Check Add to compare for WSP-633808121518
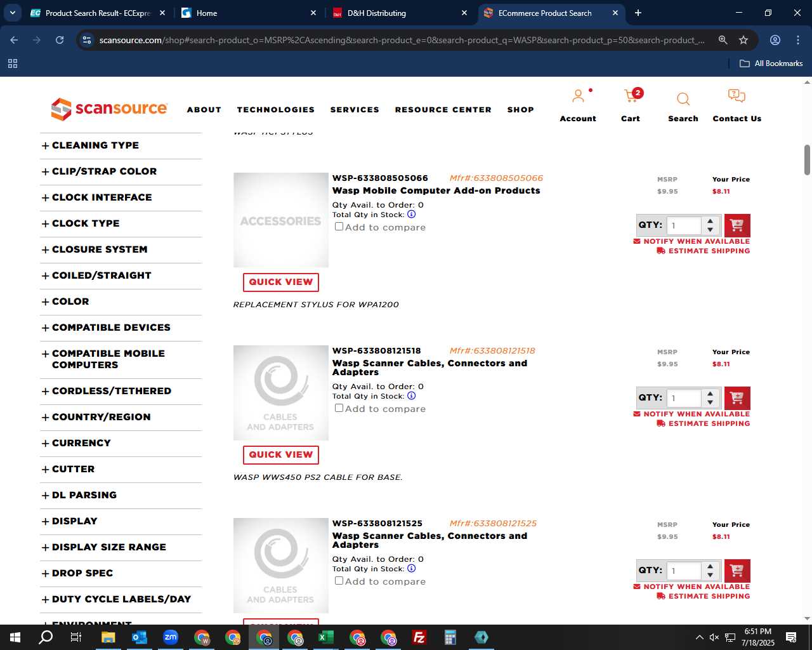This screenshot has width=812, height=650. [x=339, y=408]
